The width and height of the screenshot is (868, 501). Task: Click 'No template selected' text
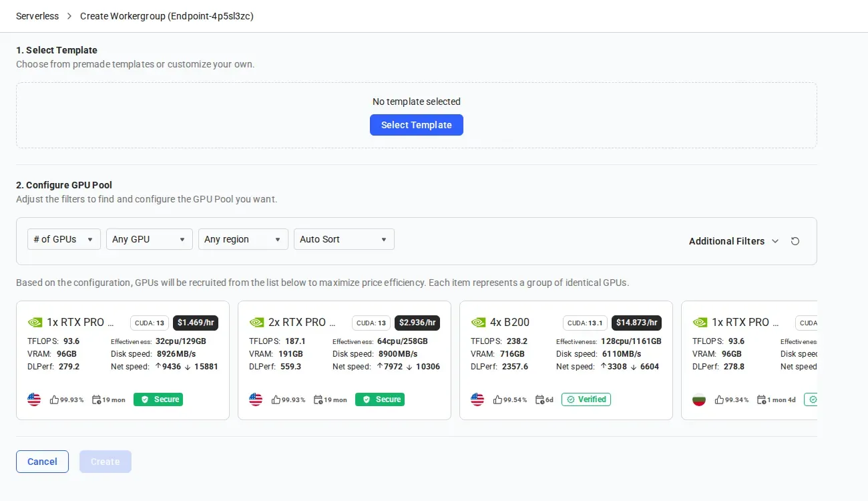[417, 102]
